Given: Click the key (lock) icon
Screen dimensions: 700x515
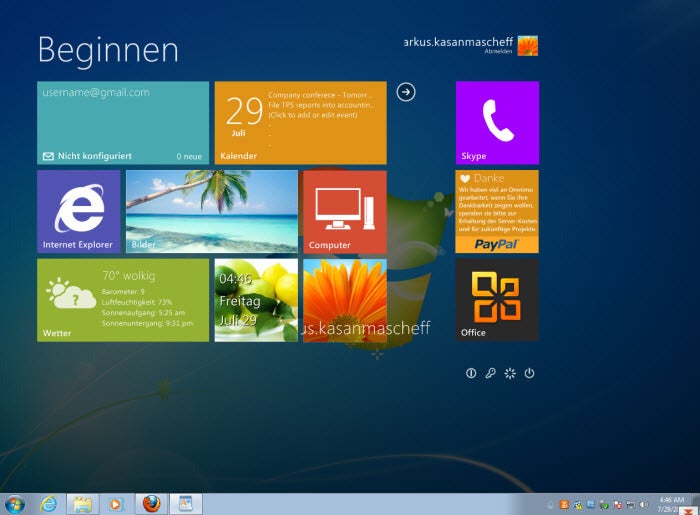Looking at the screenshot, I should [490, 373].
